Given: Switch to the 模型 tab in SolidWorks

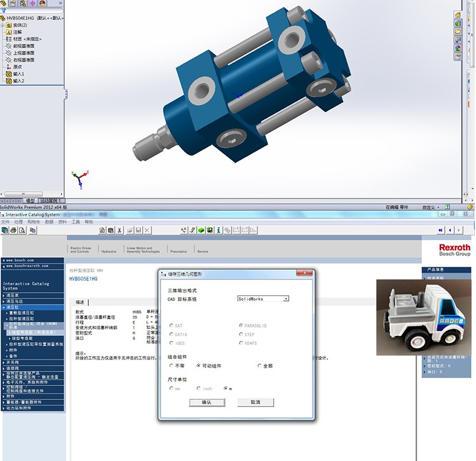Looking at the screenshot, I should point(30,201).
